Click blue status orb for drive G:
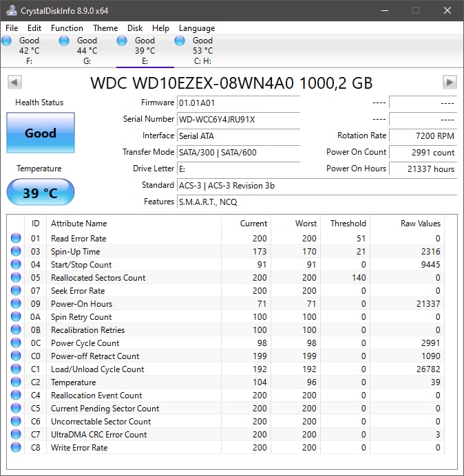Viewport: 464px width, 476px height. pos(64,41)
